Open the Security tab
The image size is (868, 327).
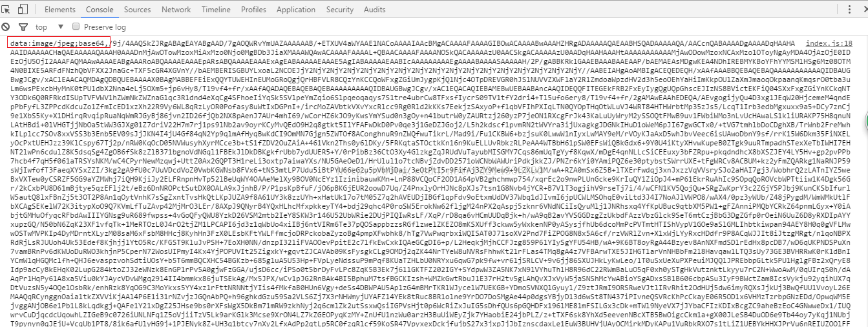340,10
